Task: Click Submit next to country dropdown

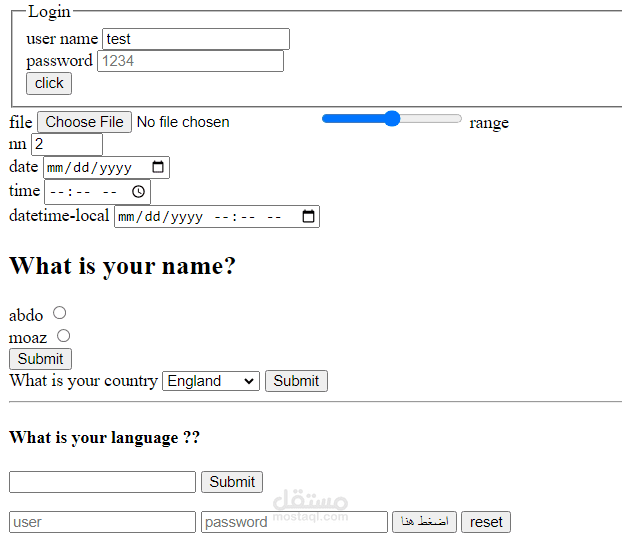Action: click(x=296, y=381)
